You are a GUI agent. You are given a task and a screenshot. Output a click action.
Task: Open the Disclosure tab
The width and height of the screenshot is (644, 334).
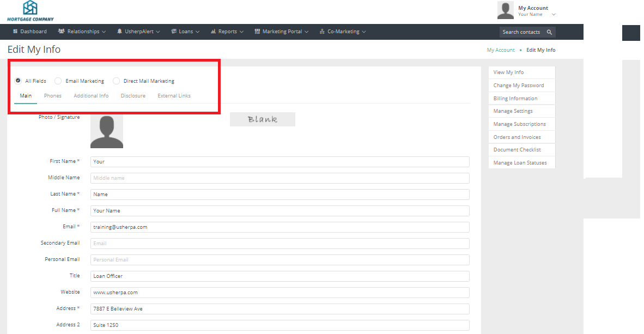(133, 96)
